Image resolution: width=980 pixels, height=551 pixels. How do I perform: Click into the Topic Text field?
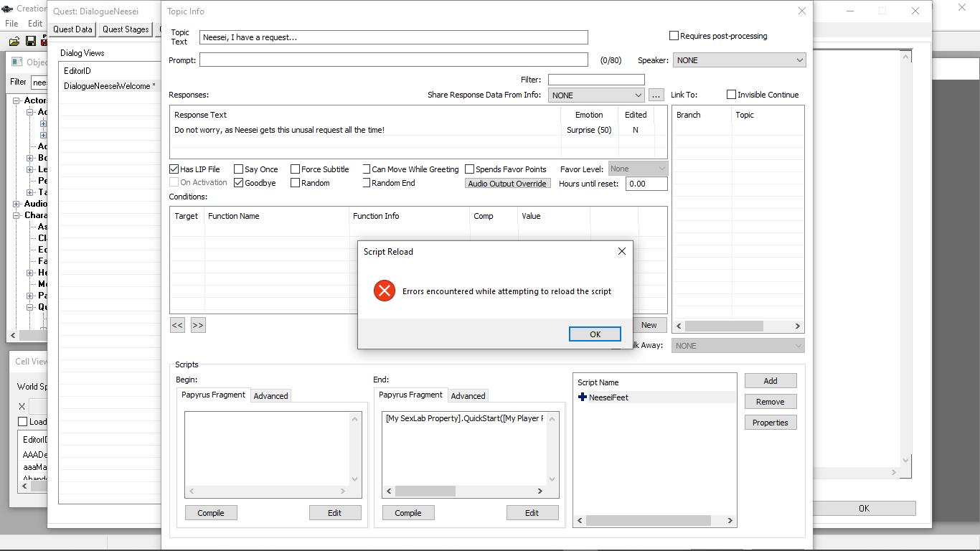pos(393,37)
